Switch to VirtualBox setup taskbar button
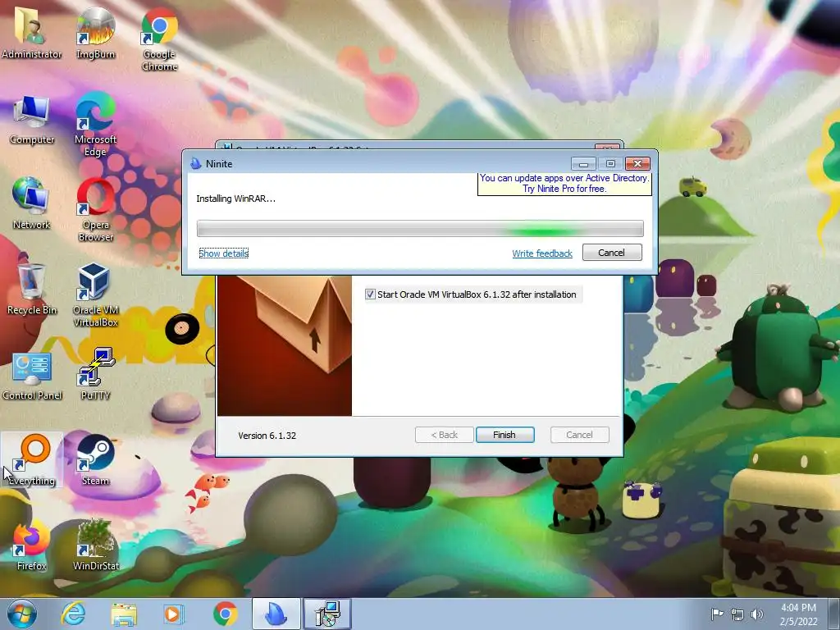Image resolution: width=840 pixels, height=630 pixels. pos(327,614)
